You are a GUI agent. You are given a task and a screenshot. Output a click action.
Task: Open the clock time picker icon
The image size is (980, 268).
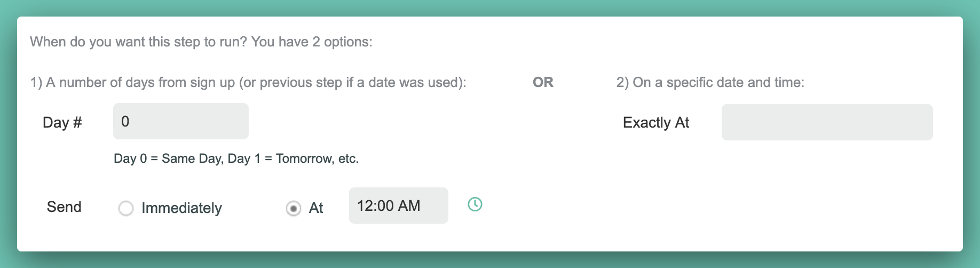[x=475, y=204]
